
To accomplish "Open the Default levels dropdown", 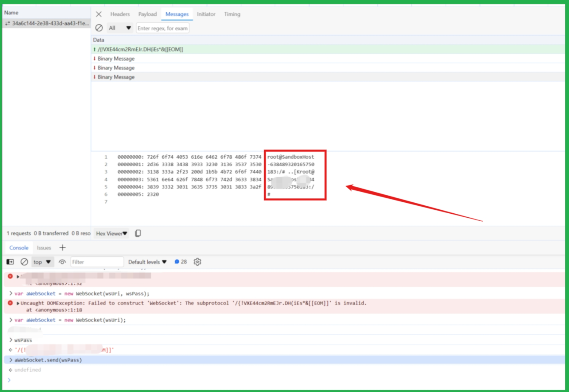I will 147,261.
